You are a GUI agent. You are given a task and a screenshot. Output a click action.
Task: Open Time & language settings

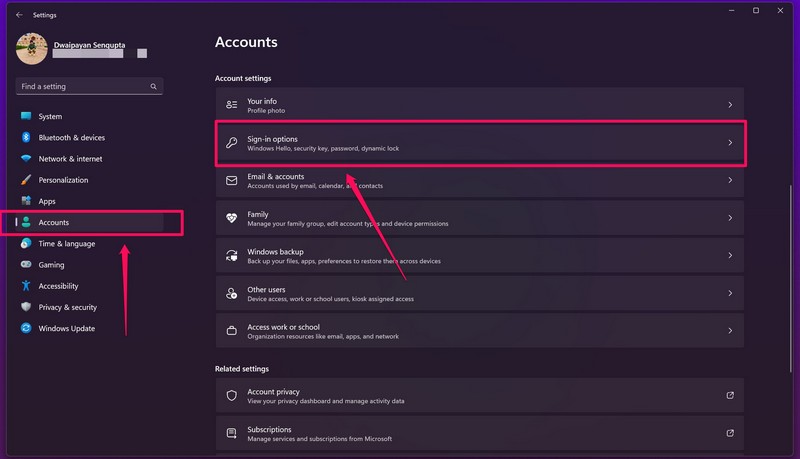coord(66,244)
